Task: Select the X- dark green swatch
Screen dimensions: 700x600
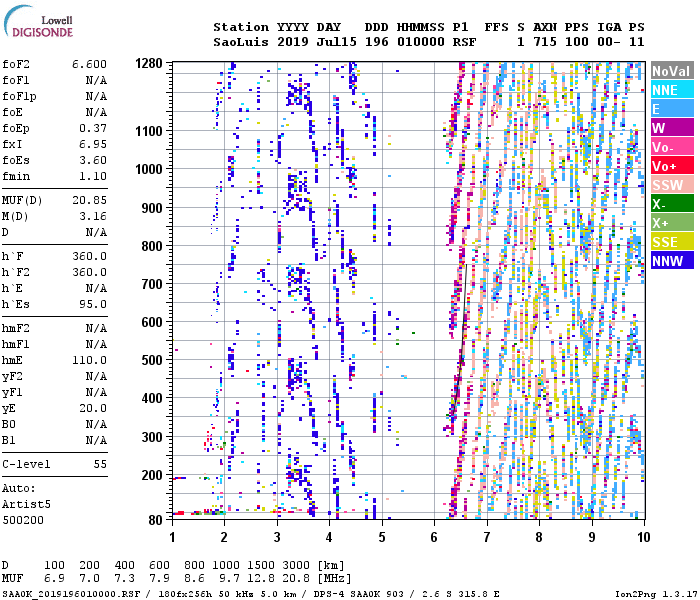Action: [672, 204]
